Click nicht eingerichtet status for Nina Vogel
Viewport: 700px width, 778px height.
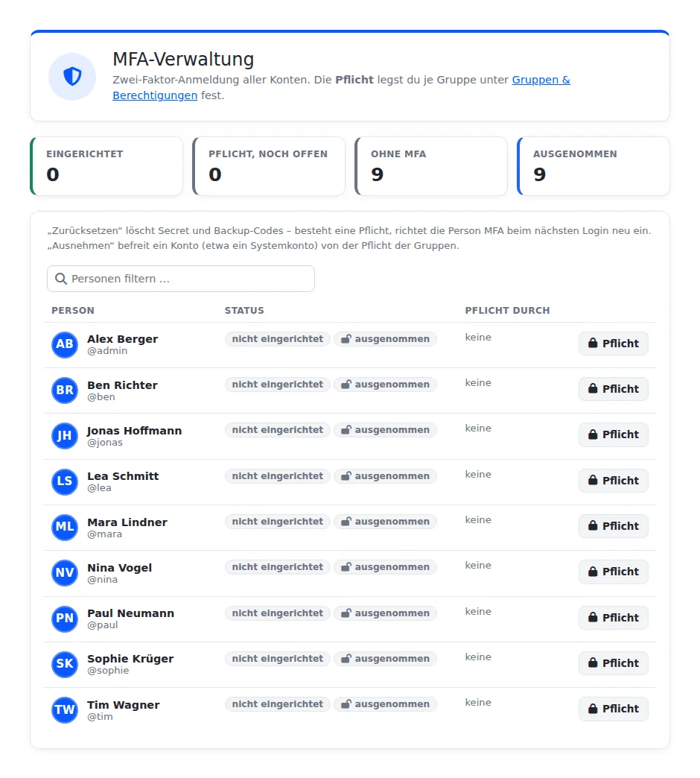[x=278, y=567]
